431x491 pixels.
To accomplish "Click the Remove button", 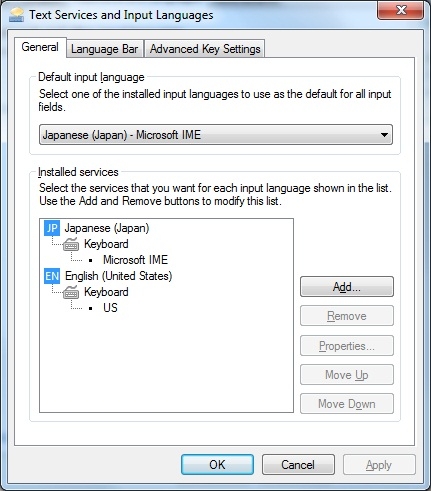I will click(347, 316).
